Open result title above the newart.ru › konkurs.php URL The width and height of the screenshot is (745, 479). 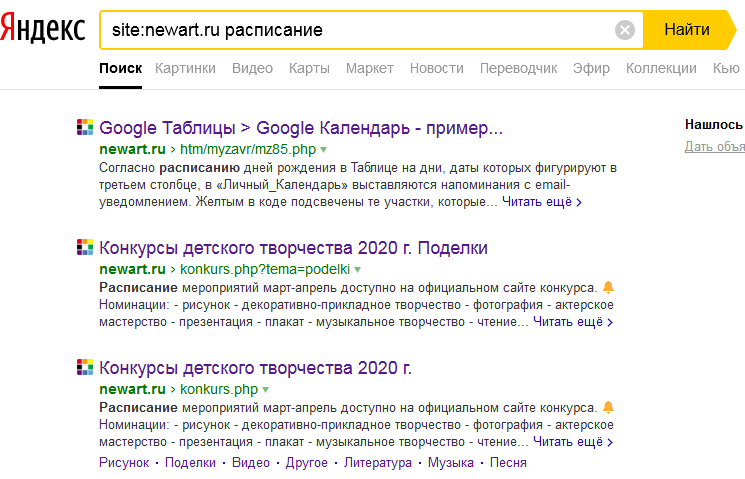[255, 368]
